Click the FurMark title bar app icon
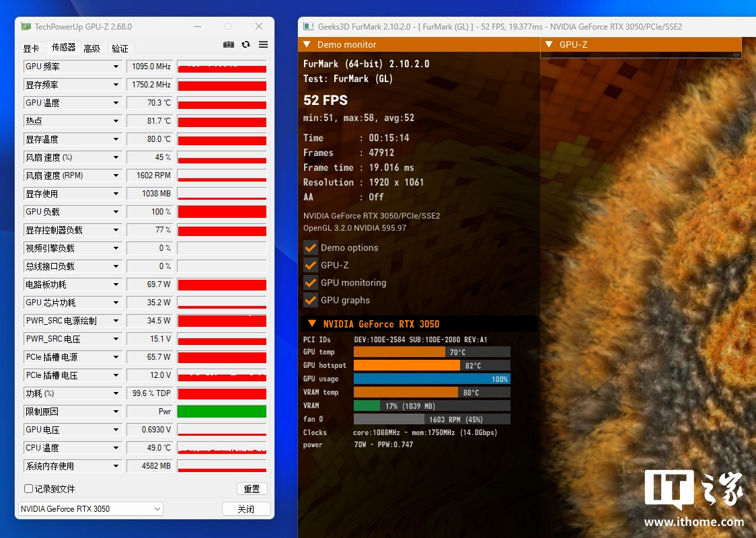The image size is (756, 538). (308, 27)
